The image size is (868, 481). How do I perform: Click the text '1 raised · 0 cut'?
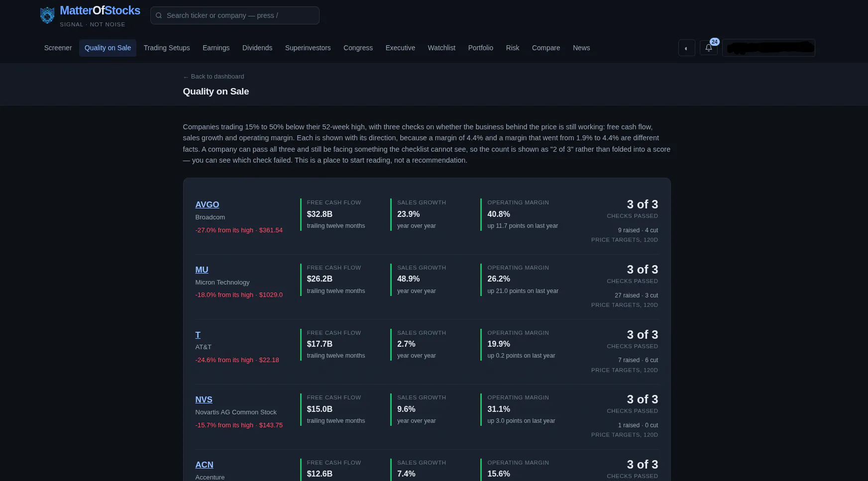click(638, 425)
